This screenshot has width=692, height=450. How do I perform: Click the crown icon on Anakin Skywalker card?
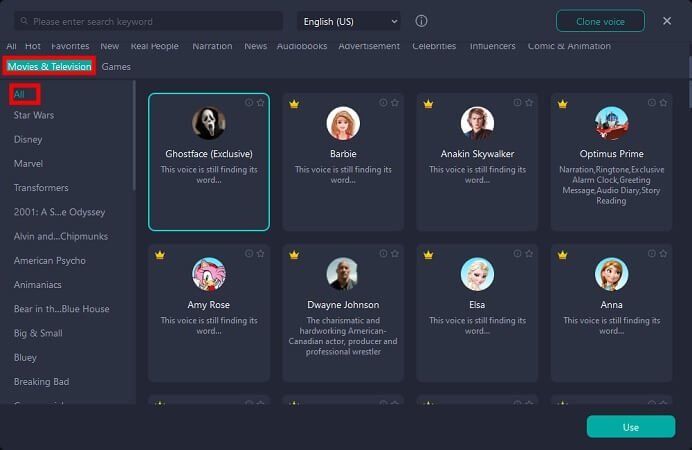[428, 104]
